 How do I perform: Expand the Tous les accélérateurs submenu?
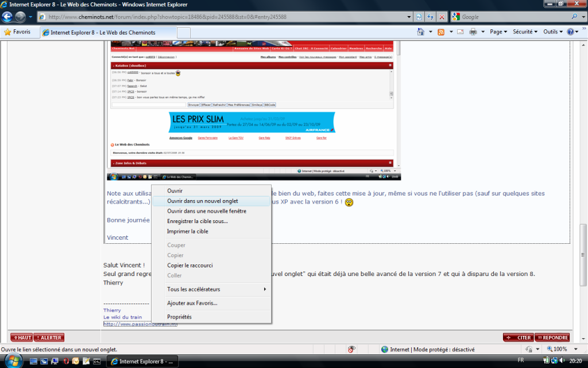tap(211, 289)
